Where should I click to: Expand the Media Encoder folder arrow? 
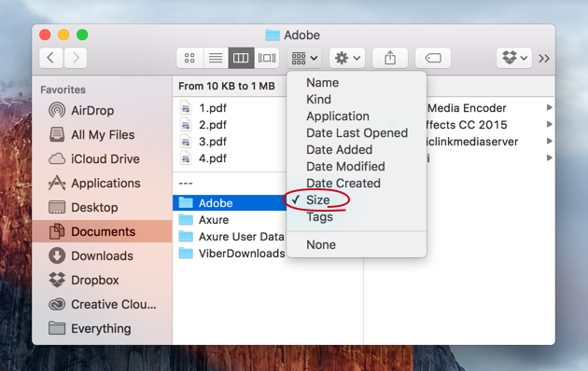[x=549, y=108]
